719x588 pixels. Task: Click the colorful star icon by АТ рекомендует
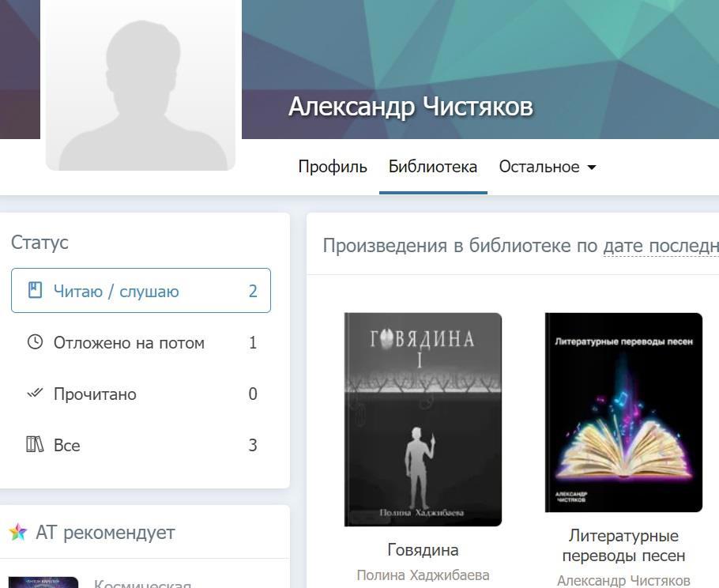pos(18,532)
